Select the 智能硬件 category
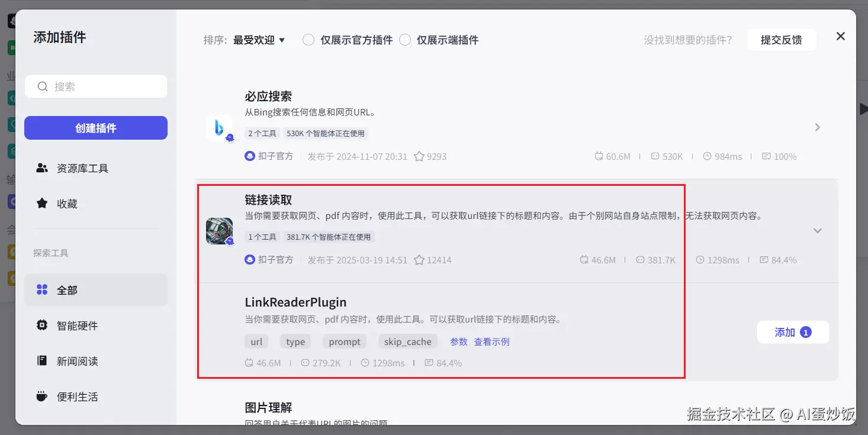The height and width of the screenshot is (435, 868). (96, 326)
